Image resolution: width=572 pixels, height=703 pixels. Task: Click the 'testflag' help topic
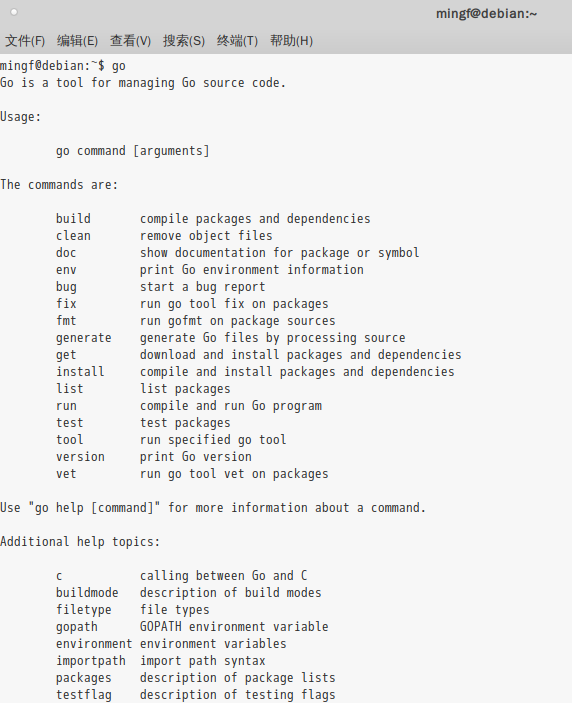(x=83, y=695)
